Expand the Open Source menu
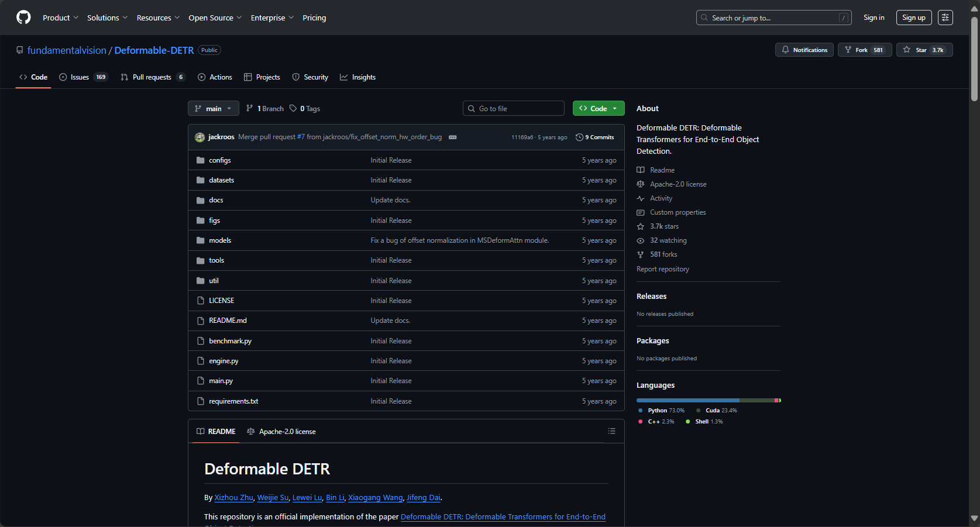 pos(215,18)
